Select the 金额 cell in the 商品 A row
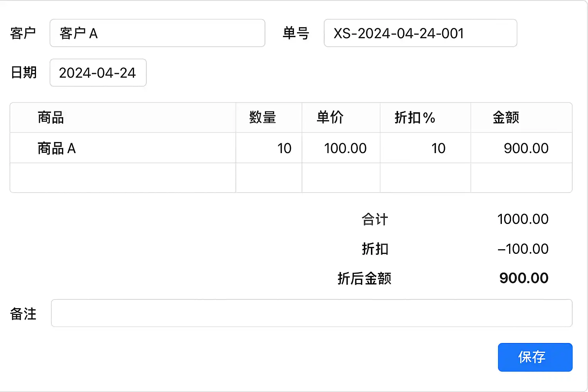Viewport: 588px width, 392px height. click(x=521, y=148)
